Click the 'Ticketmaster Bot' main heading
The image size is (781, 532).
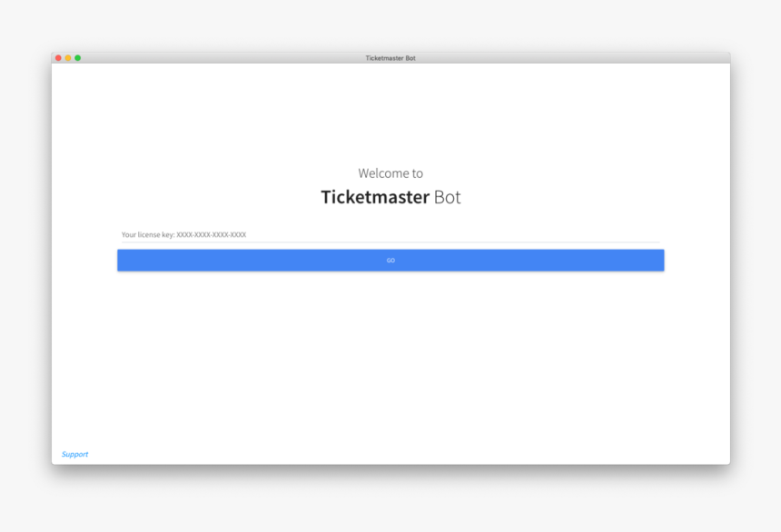[x=390, y=197]
